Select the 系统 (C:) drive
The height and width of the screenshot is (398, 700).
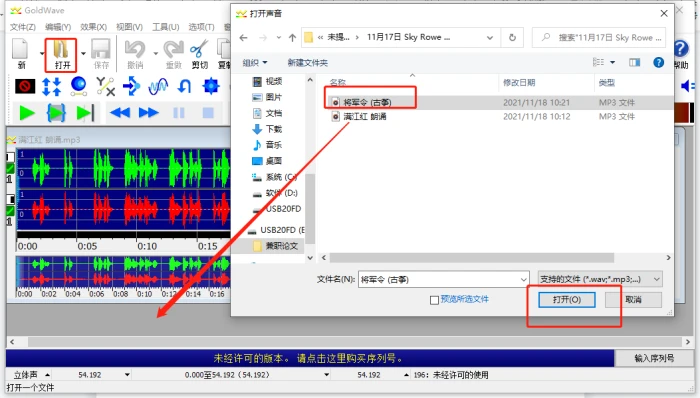pyautogui.click(x=275, y=177)
